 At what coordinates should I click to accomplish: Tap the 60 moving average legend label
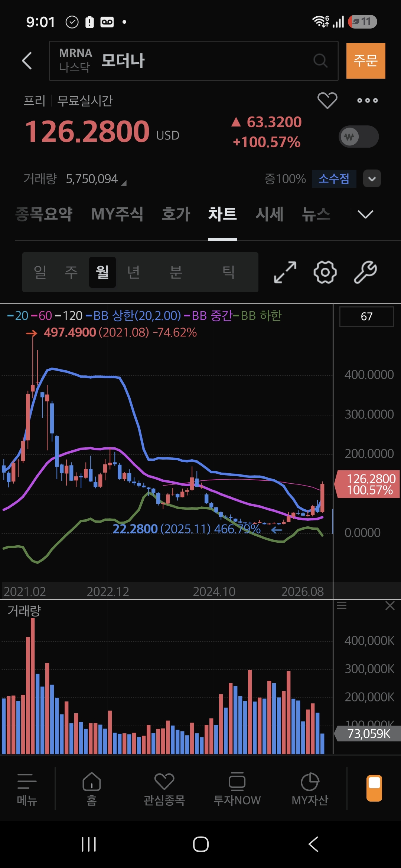[x=42, y=316]
